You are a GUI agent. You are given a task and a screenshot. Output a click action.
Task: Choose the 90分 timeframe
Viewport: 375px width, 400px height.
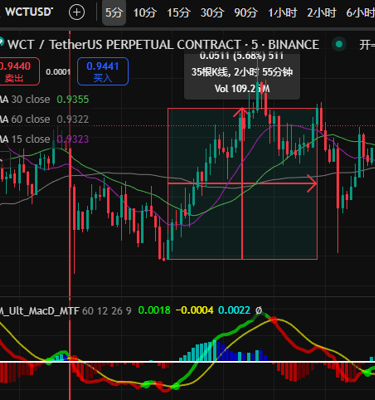point(246,13)
